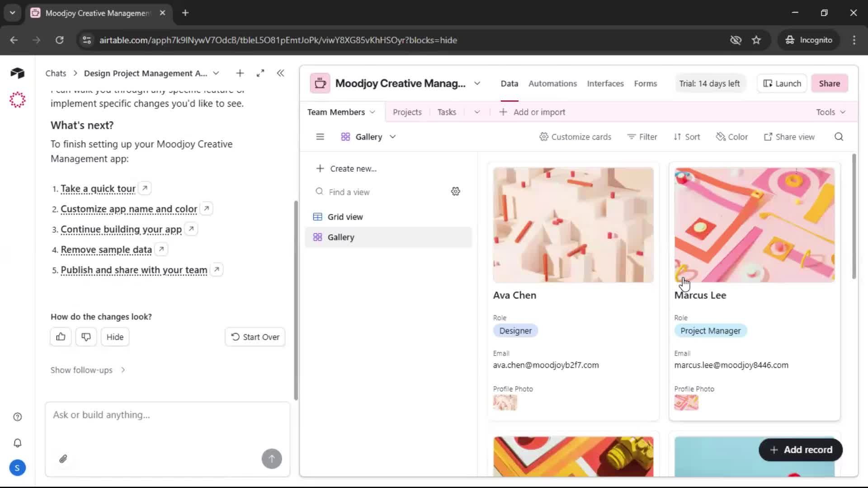Screen dimensions: 868x488
Task: Expand chat title dropdown chevron
Action: click(216, 73)
